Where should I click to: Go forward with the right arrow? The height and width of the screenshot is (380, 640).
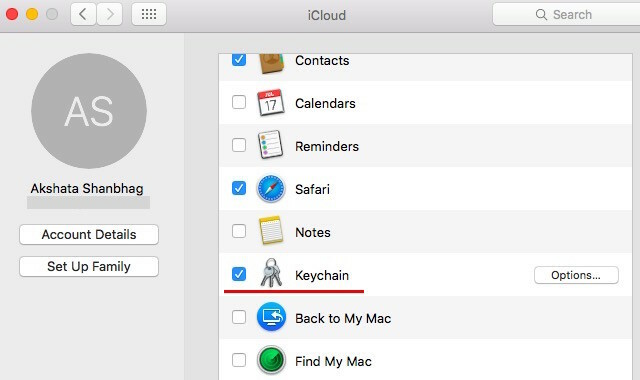click(x=109, y=14)
